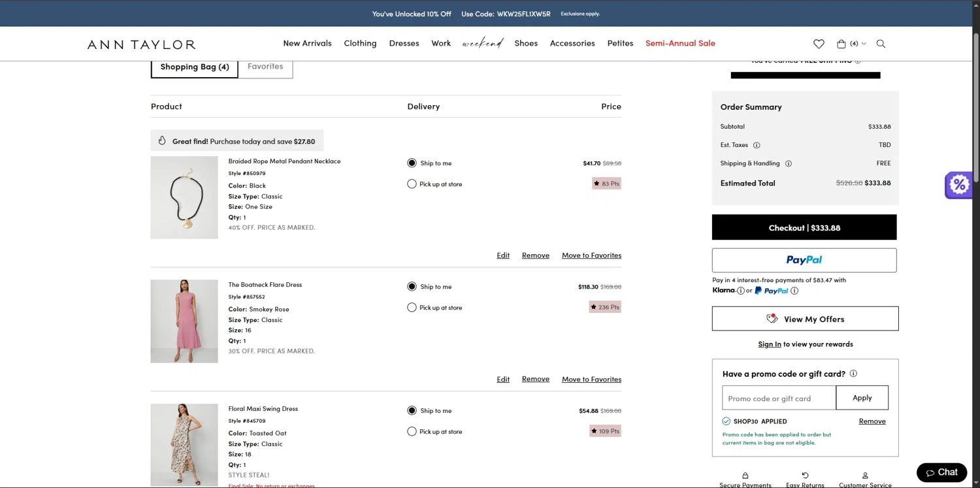The width and height of the screenshot is (980, 488).
Task: Switch to Shopping Bag (4) tab
Action: [195, 67]
